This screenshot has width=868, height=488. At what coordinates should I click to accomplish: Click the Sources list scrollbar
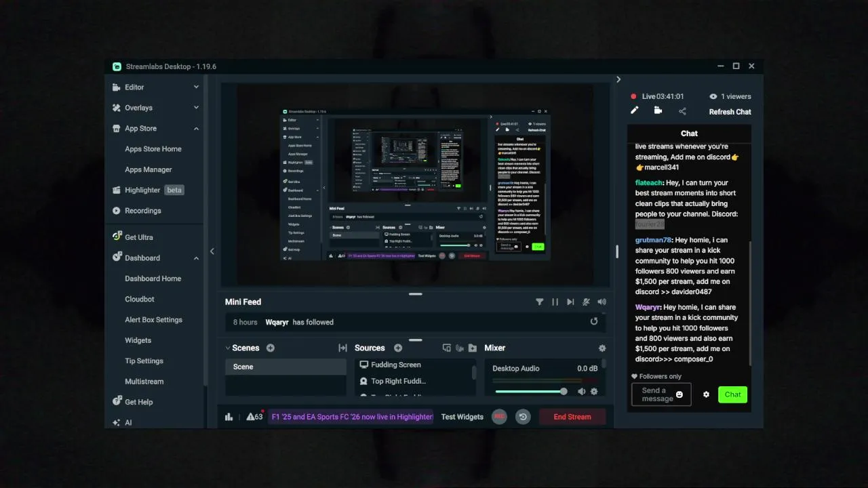tap(474, 371)
